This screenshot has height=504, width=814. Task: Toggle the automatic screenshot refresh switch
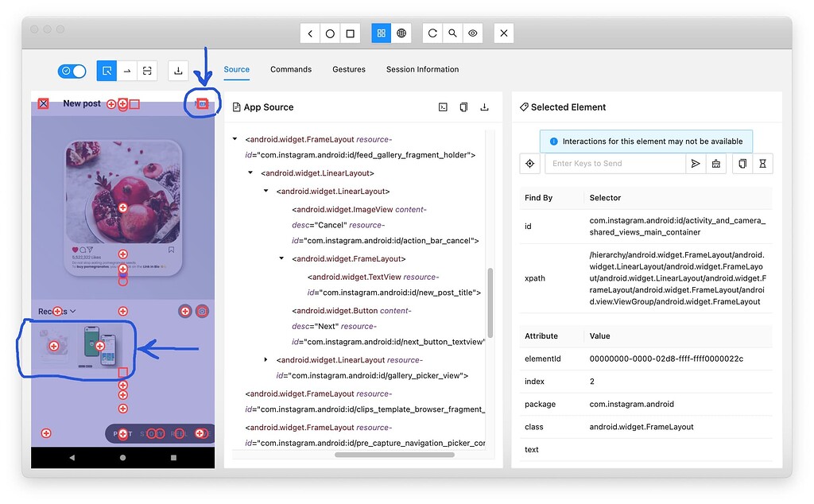click(x=72, y=71)
